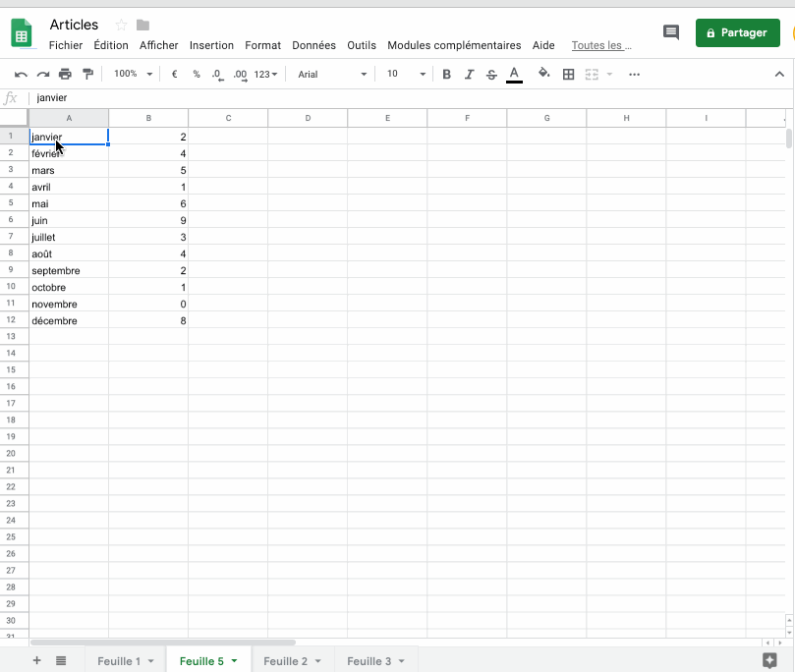Open the Fichier menu
Viewport: 795px width, 672px height.
(x=66, y=45)
